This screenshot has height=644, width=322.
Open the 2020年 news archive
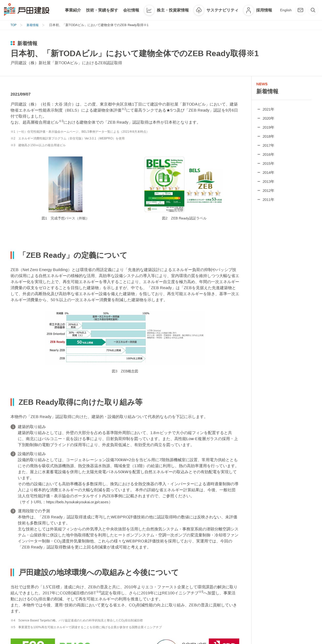point(268,118)
